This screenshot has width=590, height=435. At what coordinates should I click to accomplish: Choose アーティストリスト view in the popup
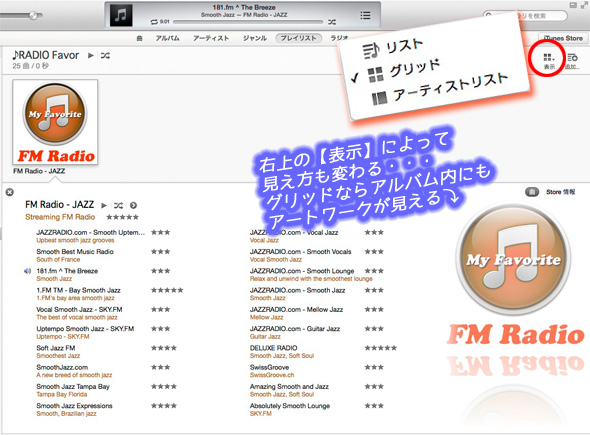click(439, 89)
